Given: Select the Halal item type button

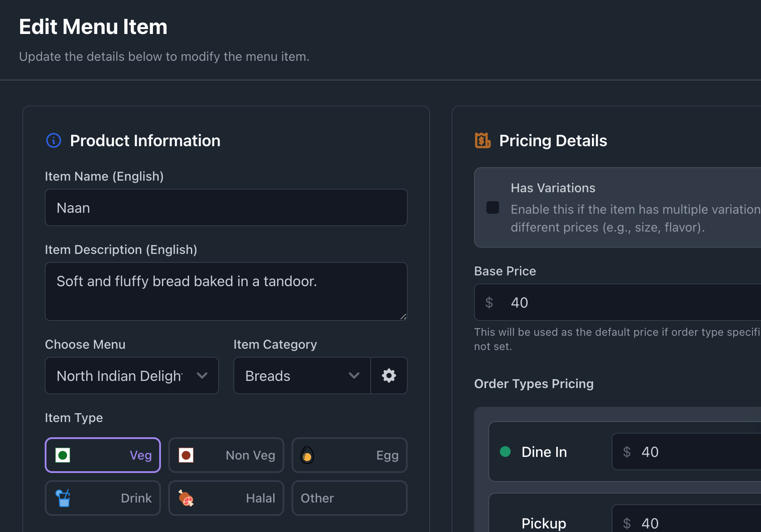Looking at the screenshot, I should (226, 498).
